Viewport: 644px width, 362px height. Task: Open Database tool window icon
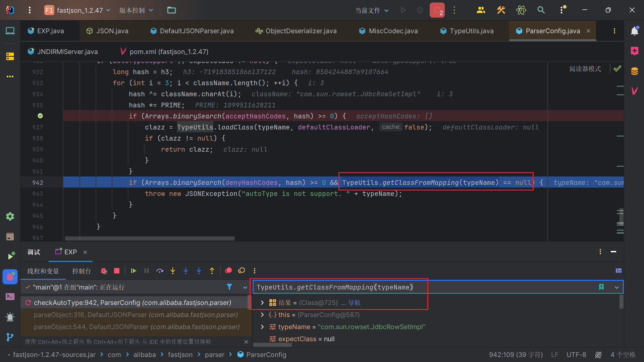[x=634, y=71]
